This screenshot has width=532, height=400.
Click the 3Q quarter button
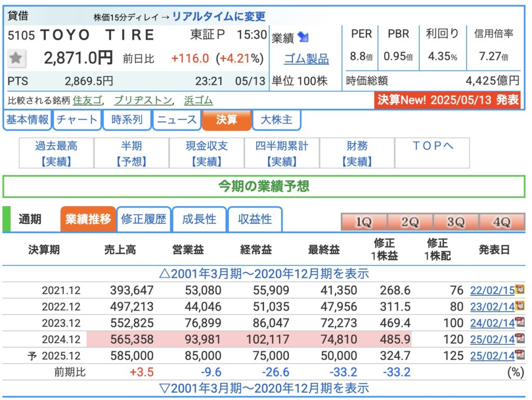pyautogui.click(x=456, y=222)
